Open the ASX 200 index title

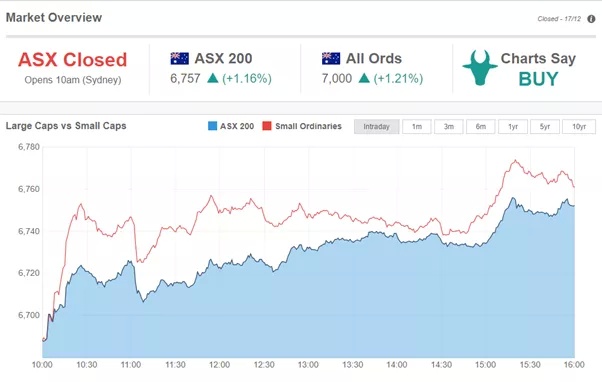click(223, 59)
